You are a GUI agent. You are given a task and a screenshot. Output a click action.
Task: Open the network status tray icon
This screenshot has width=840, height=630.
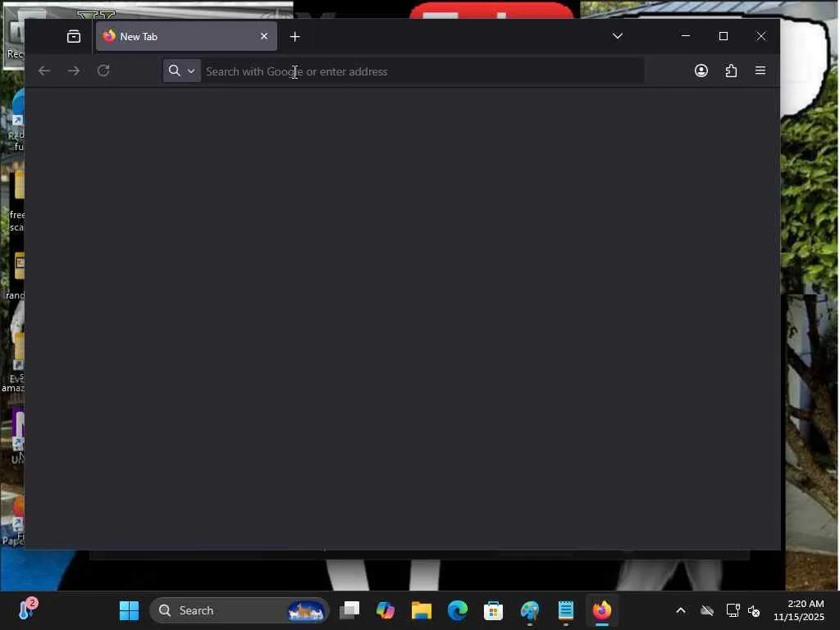(x=733, y=610)
